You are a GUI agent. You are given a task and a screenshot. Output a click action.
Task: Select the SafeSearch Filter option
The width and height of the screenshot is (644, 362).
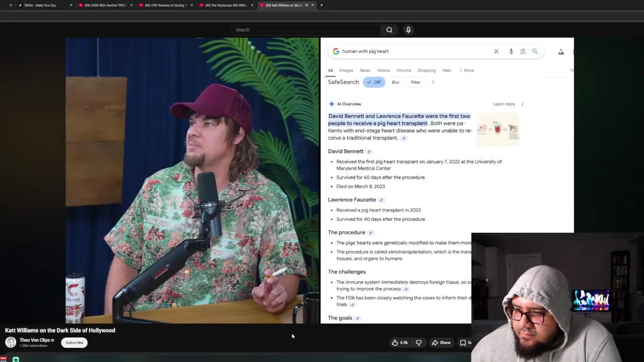pos(416,82)
